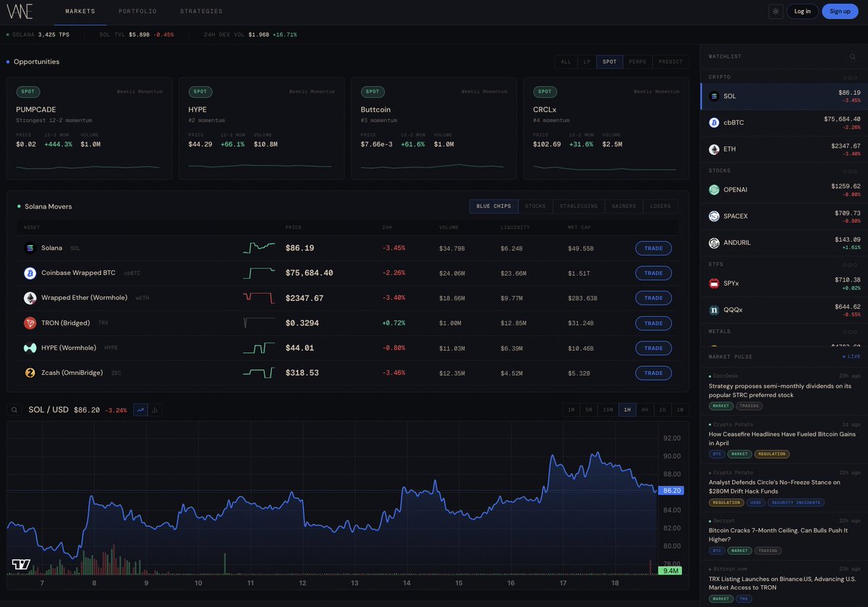Switch movers to Stablecoins tab
The image size is (868, 607).
click(579, 206)
